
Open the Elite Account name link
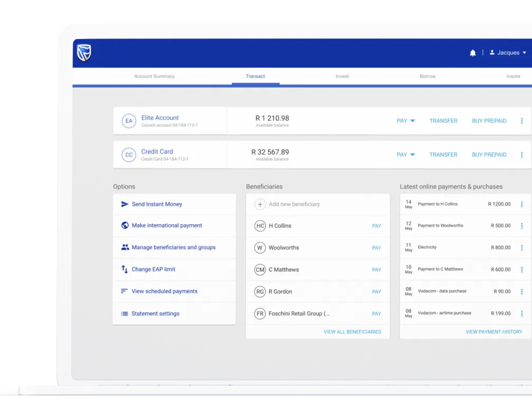pos(160,118)
